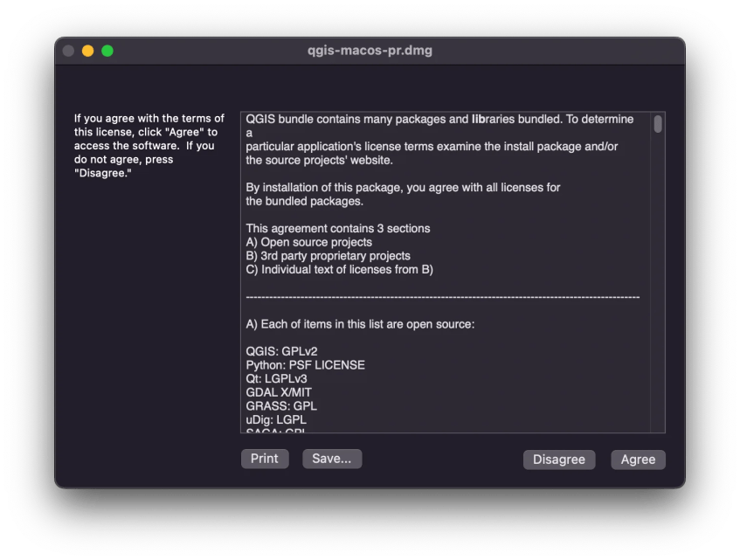Click 'B) 3rd party proprietary projects' line
This screenshot has width=740, height=560.
(328, 256)
